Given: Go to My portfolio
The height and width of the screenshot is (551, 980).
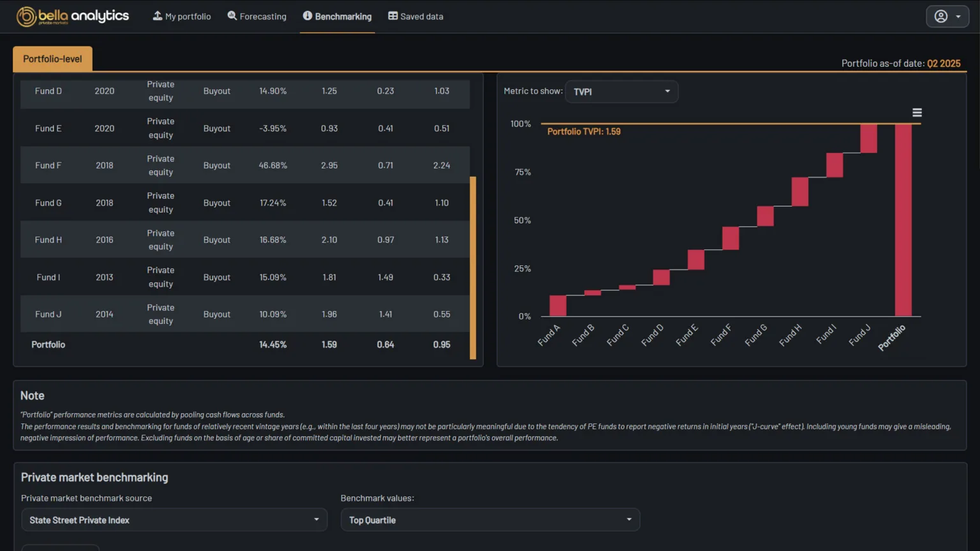Looking at the screenshot, I should click(182, 17).
